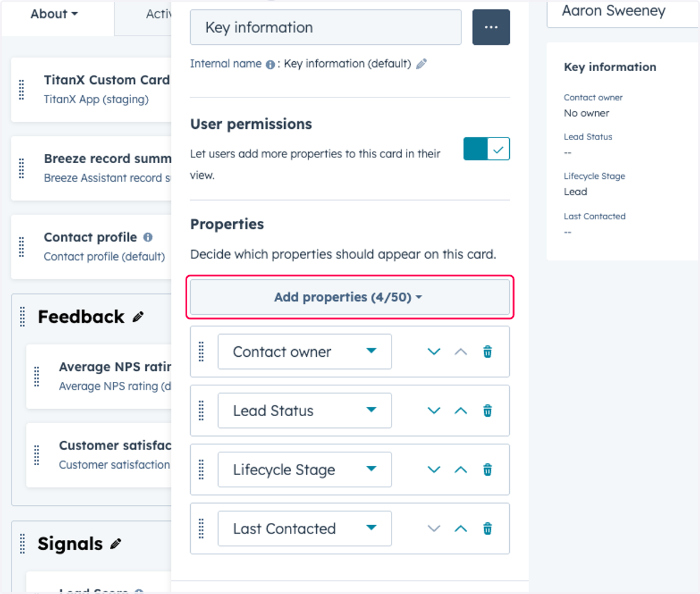Click the Key information card name field
700x594 pixels.
325,27
